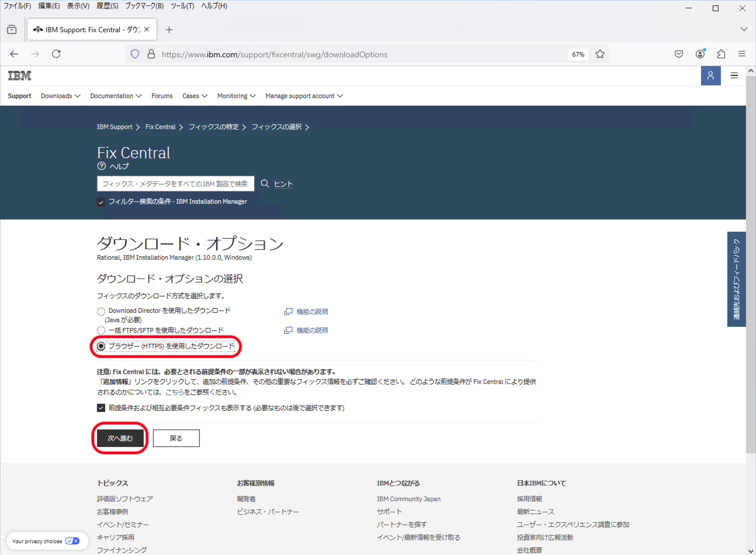Viewport: 756px width, 555px height.
Task: Click the first 機能の説明 popup icon
Action: (x=288, y=312)
